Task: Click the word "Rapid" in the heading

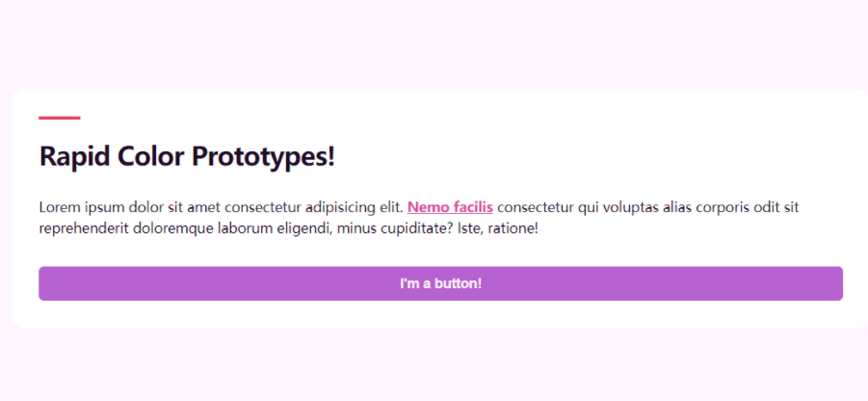Action: pyautogui.click(x=74, y=156)
